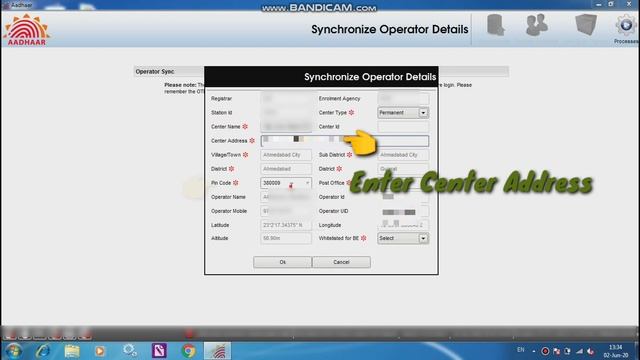This screenshot has height=360, width=640.
Task: Select the Latitude field
Action: (286, 225)
